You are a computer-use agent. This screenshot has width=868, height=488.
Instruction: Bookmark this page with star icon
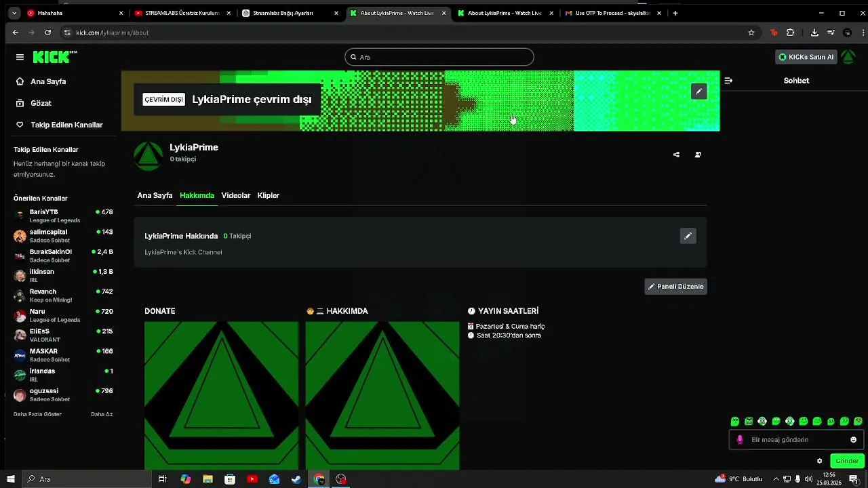point(751,33)
